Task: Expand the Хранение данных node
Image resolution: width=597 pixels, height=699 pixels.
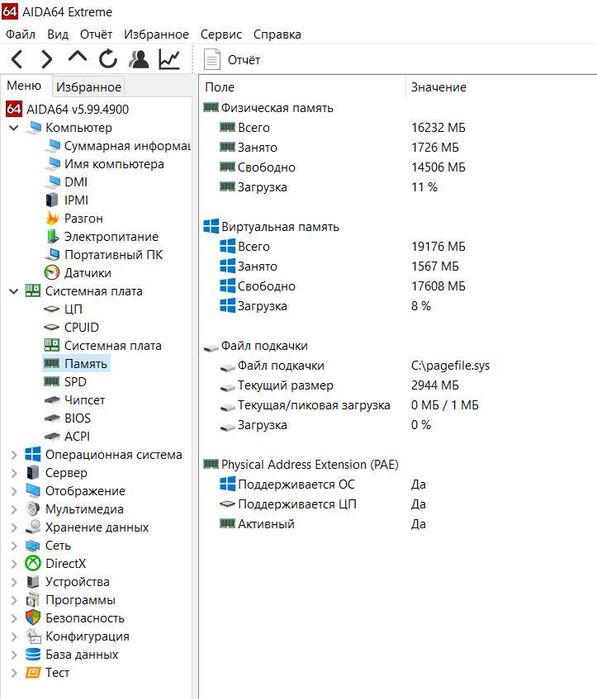Action: pyautogui.click(x=14, y=528)
